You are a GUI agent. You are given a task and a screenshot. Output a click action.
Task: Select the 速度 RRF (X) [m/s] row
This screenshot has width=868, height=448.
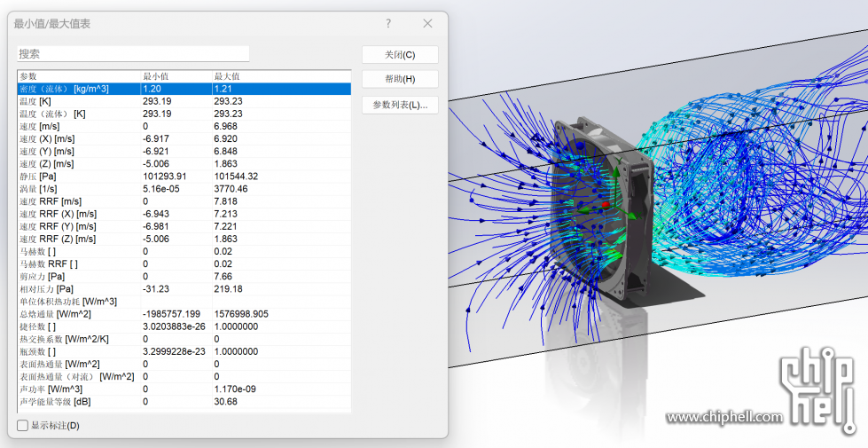click(184, 214)
